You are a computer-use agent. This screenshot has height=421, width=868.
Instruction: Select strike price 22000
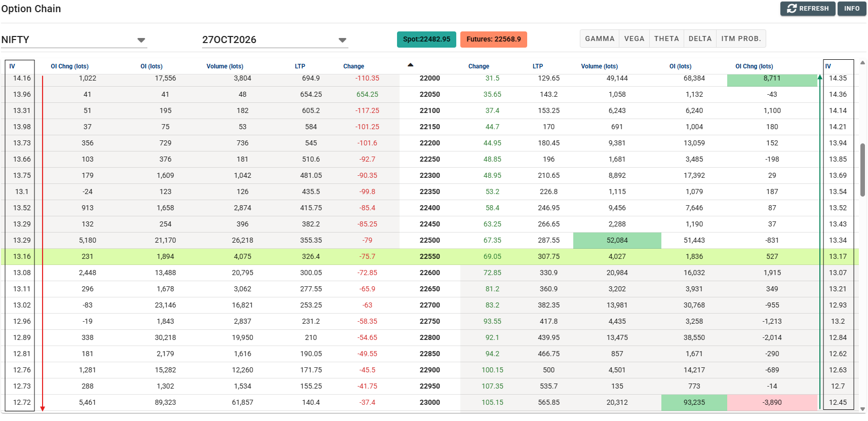[430, 78]
